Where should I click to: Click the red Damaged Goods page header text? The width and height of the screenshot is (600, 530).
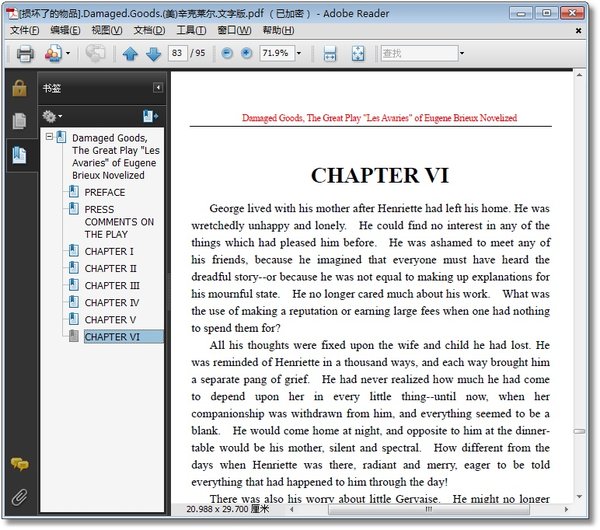point(379,118)
